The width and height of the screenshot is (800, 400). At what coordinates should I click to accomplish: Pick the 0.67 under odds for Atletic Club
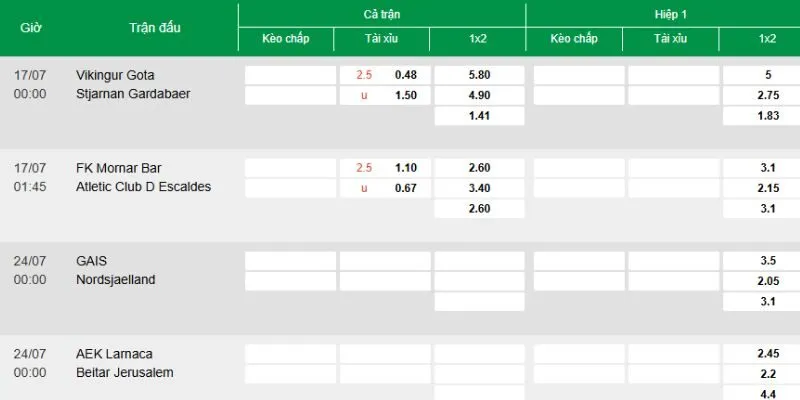[x=406, y=188]
